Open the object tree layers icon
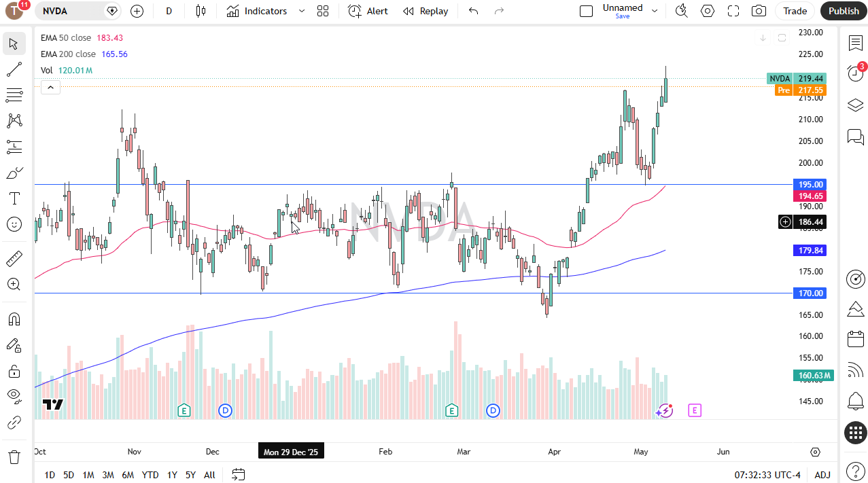The height and width of the screenshot is (483, 868). pos(855,105)
